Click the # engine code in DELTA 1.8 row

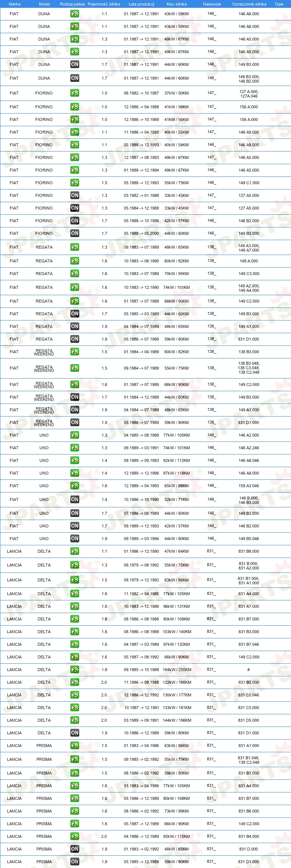click(x=249, y=670)
